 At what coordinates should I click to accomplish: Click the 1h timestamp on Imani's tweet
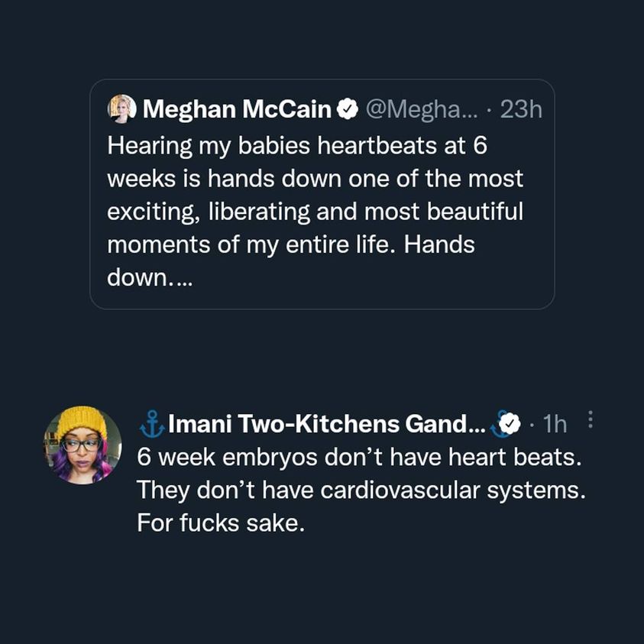(555, 422)
